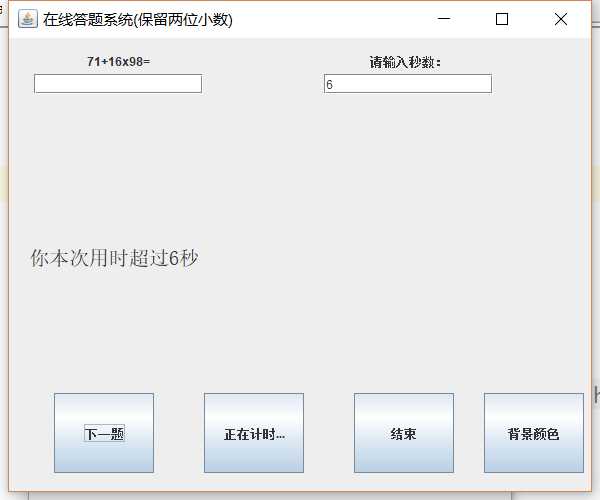The width and height of the screenshot is (600, 500).
Task: End the quiz with 结束 button
Action: click(x=404, y=433)
